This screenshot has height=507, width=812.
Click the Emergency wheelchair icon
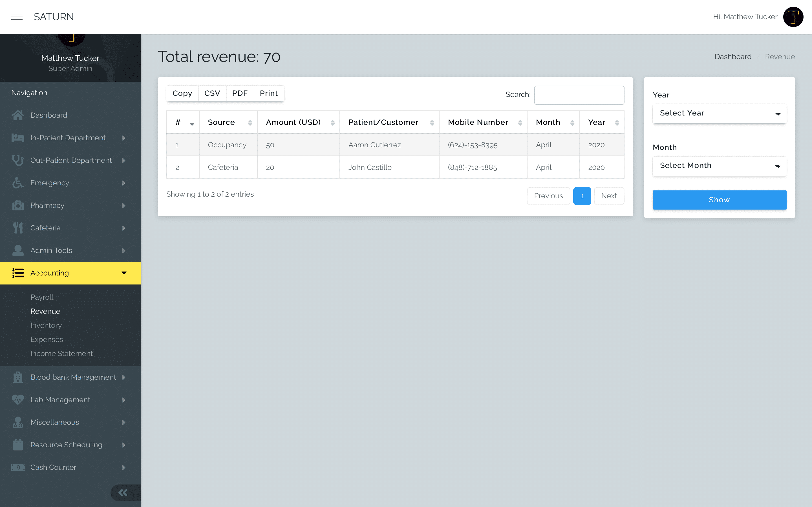18,183
